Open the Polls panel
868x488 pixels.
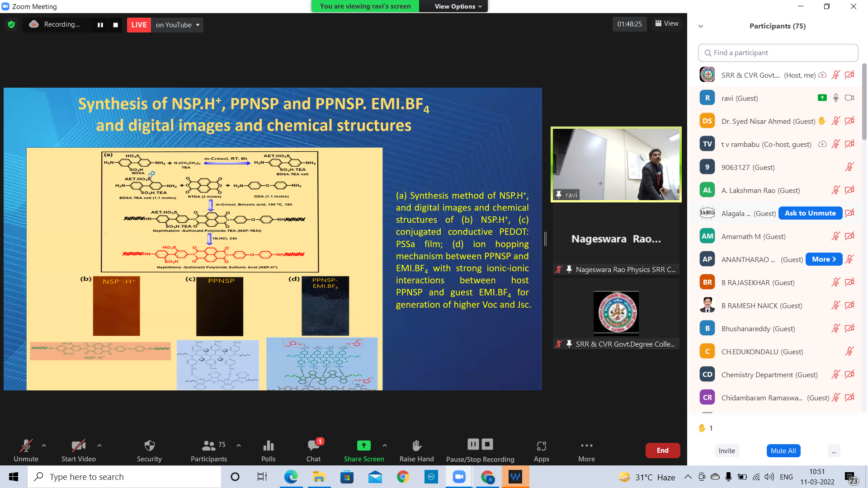pyautogui.click(x=268, y=450)
